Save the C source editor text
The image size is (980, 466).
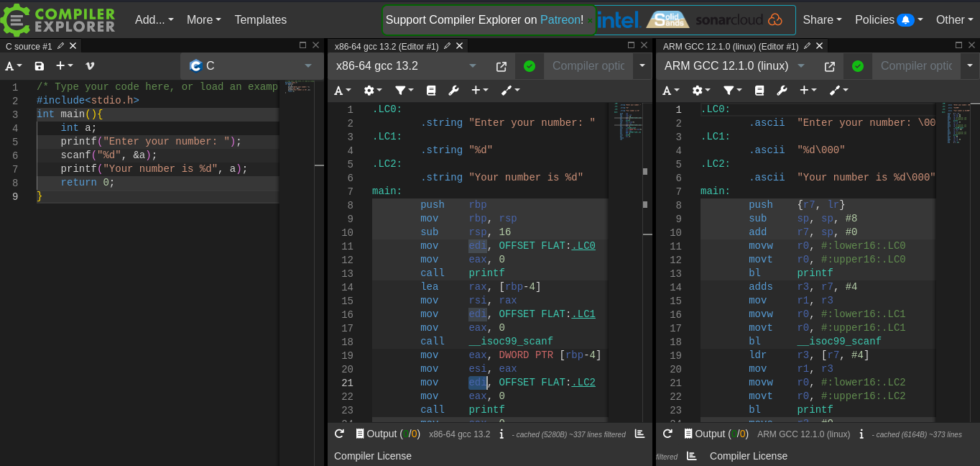pos(40,66)
